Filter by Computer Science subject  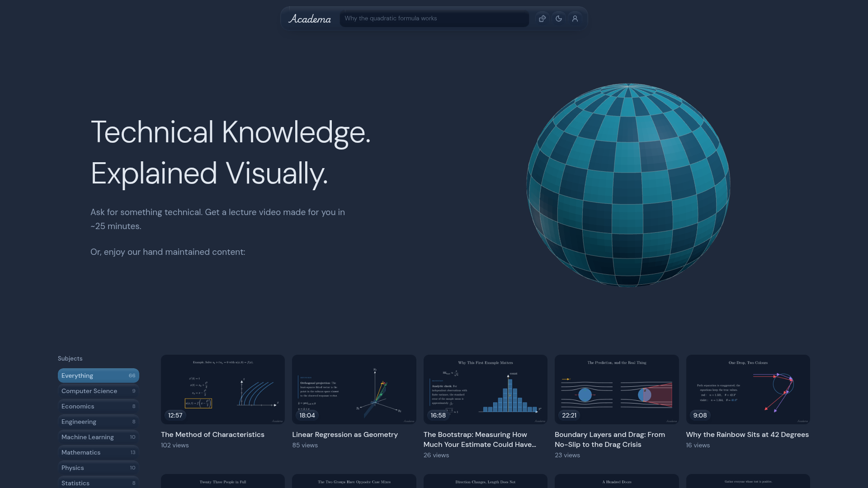point(99,391)
